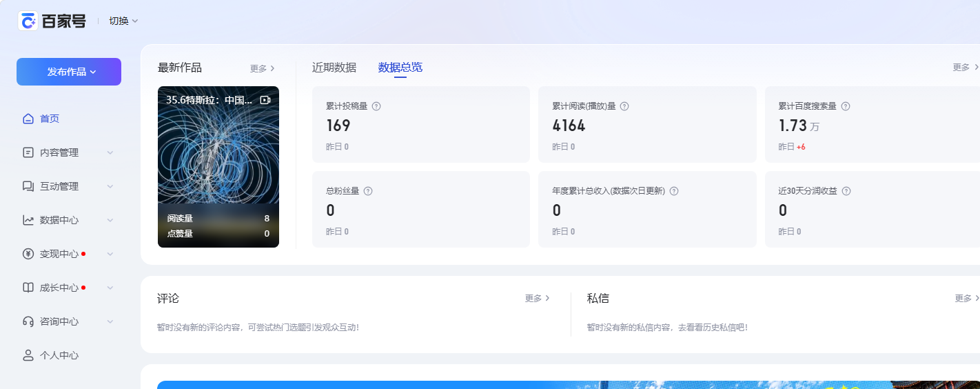
Task: Click the help icon beside 总粉丝量
Action: [368, 191]
